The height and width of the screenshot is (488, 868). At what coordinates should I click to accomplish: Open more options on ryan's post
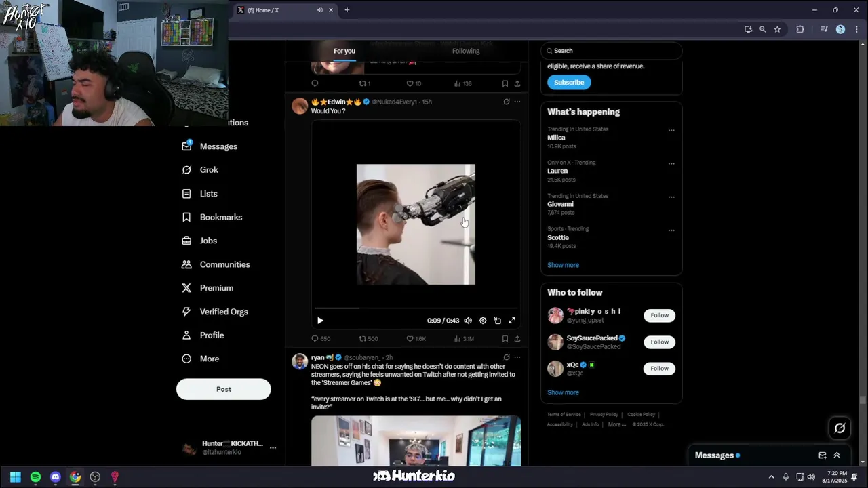(517, 357)
